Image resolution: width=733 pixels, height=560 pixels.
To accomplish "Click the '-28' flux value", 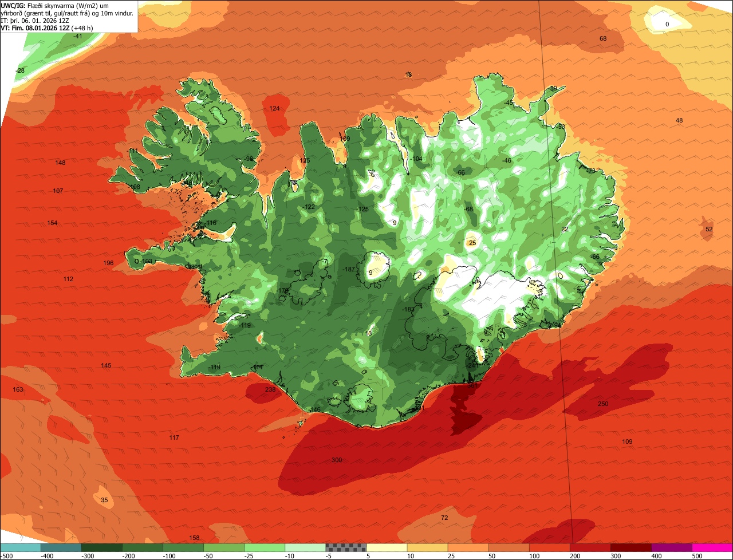I will [x=20, y=70].
